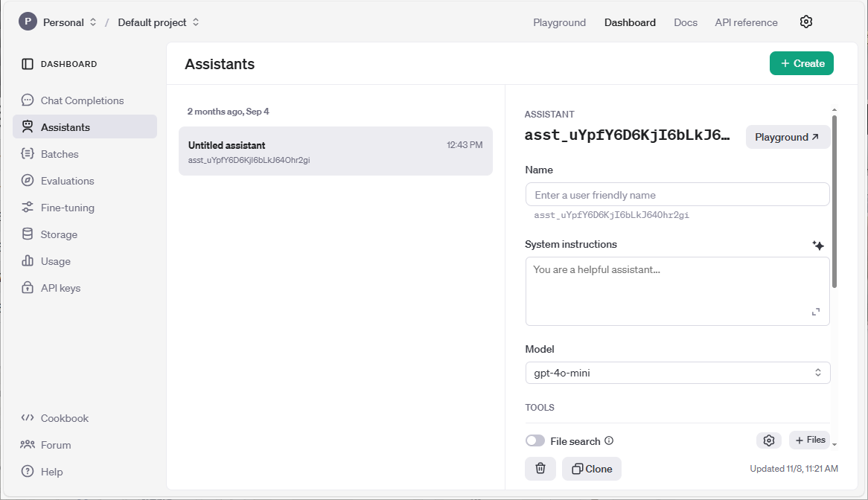
Task: Click the ID text below Name field
Action: (x=612, y=215)
